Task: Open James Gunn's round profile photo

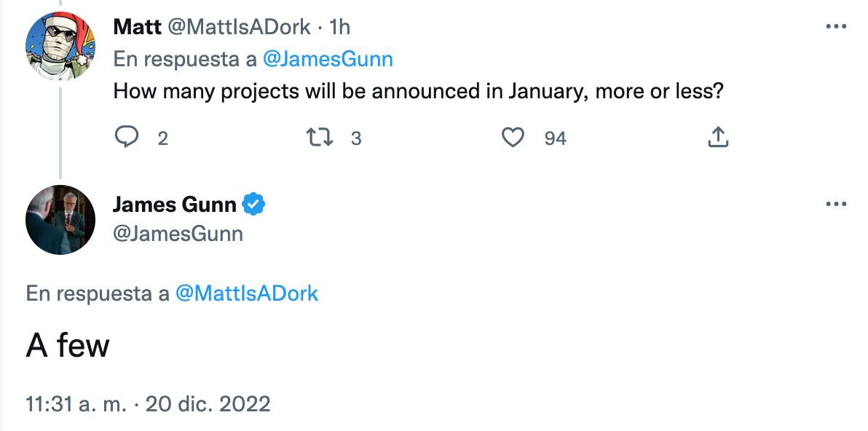Action: pyautogui.click(x=60, y=220)
